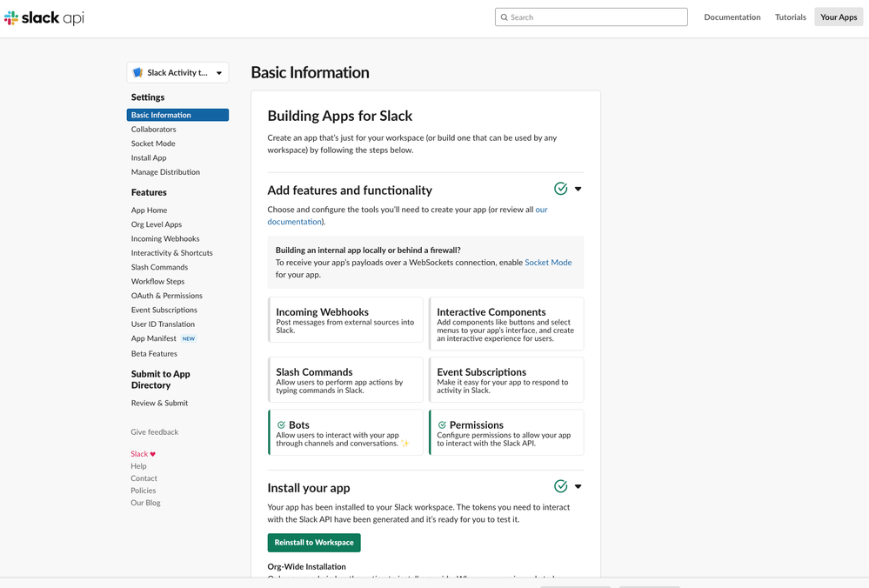Image resolution: width=869 pixels, height=588 pixels.
Task: Open the Contact link
Action: click(144, 478)
